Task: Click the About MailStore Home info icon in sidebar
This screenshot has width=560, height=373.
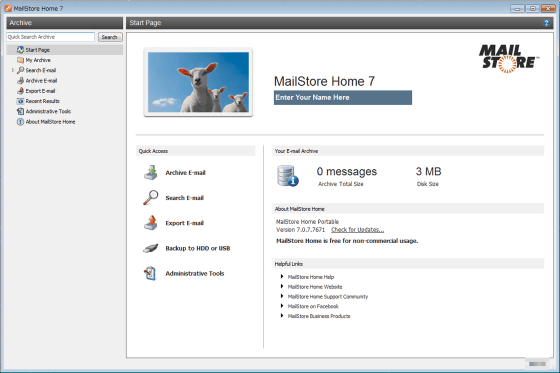Action: (x=20, y=122)
